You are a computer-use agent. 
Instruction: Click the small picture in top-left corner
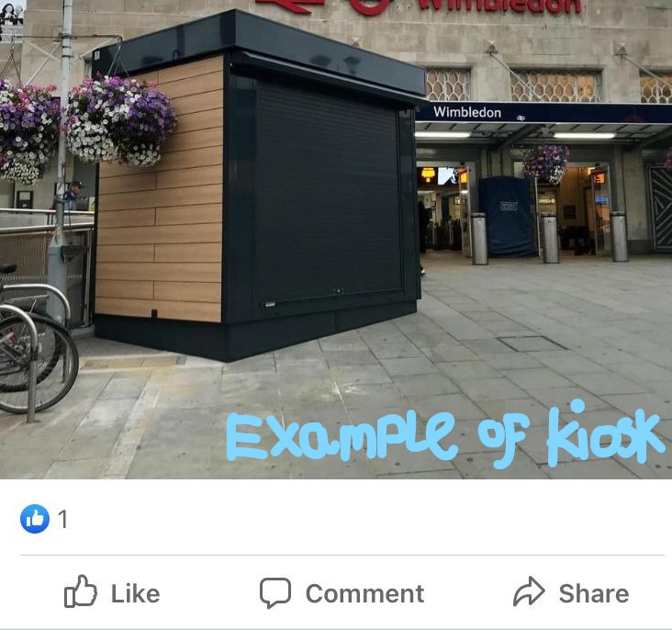coord(12,13)
